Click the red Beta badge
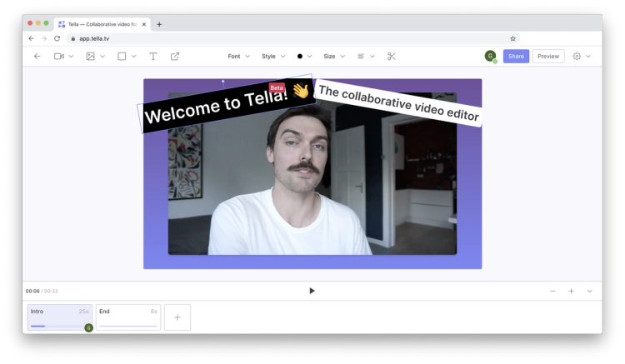This screenshot has width=625, height=364. [277, 88]
